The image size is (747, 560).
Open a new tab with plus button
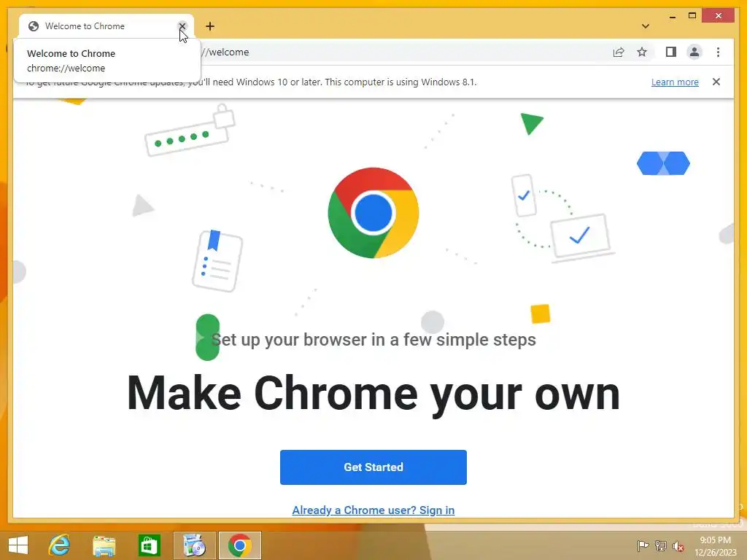click(210, 26)
